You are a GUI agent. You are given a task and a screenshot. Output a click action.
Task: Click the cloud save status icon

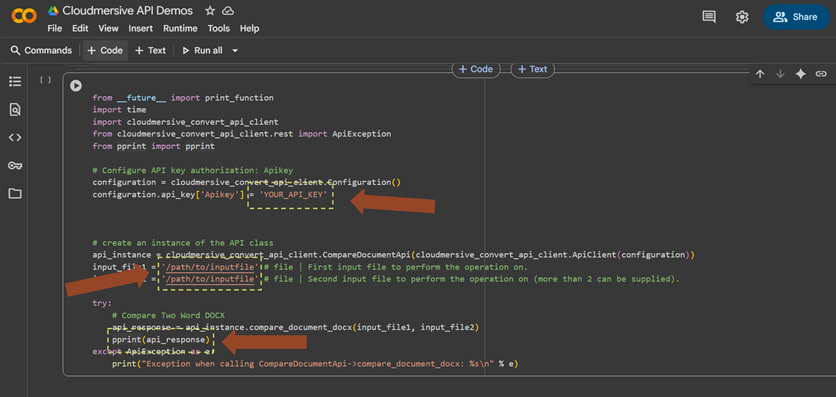pos(228,11)
